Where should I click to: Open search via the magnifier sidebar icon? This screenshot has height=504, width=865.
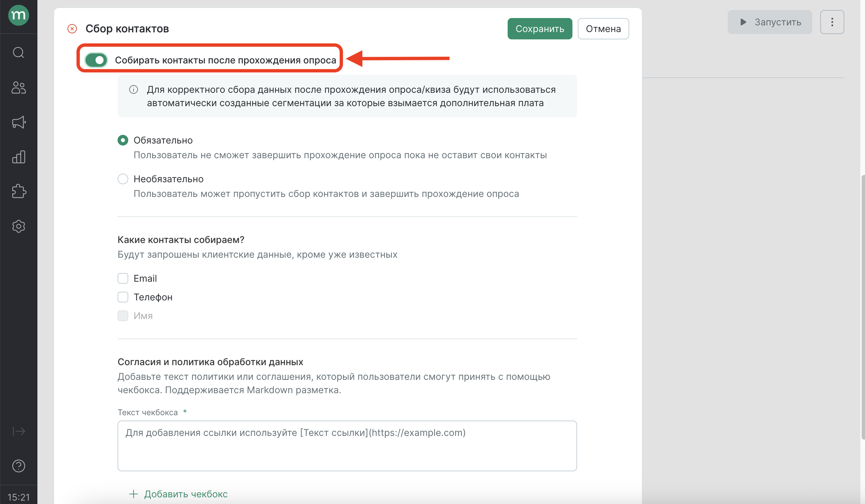coord(19,52)
